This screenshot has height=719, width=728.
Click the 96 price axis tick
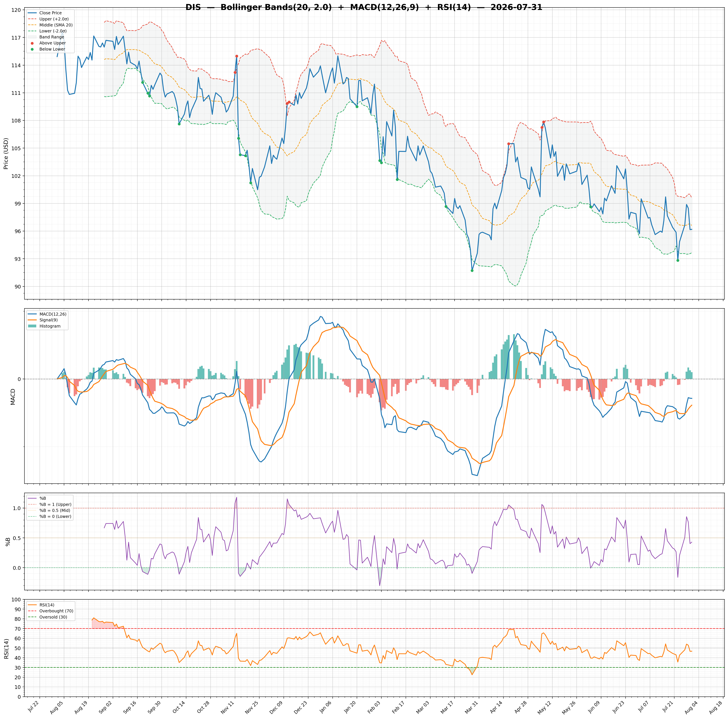click(17, 231)
